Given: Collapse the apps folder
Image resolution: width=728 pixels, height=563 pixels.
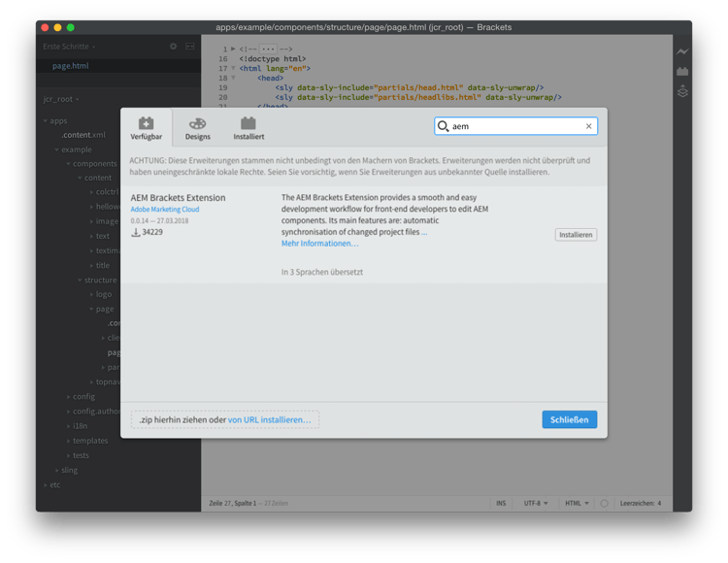Looking at the screenshot, I should [x=46, y=121].
